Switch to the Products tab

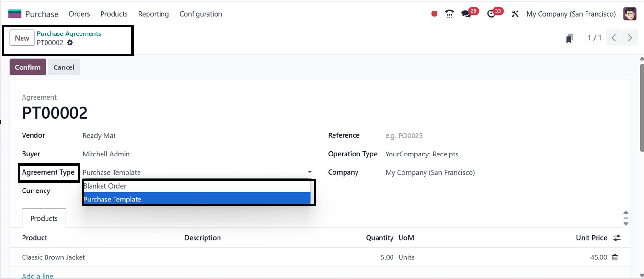[44, 218]
